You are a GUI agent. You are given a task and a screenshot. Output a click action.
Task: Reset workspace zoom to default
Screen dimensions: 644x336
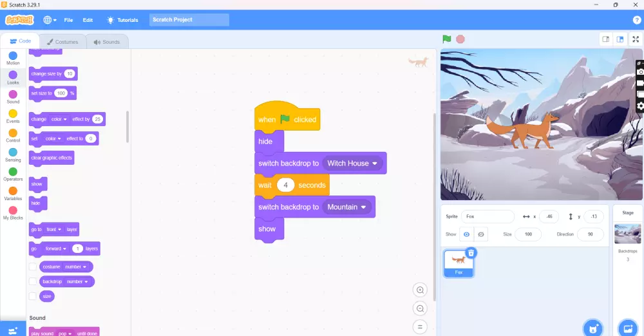(420, 327)
